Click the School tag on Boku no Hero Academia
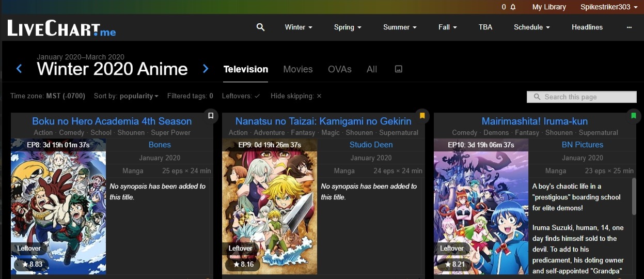 [x=101, y=133]
